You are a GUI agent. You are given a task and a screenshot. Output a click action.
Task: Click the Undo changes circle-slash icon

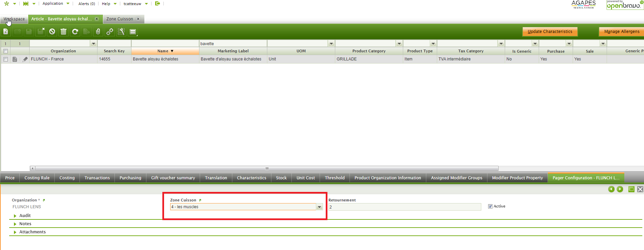(x=52, y=32)
